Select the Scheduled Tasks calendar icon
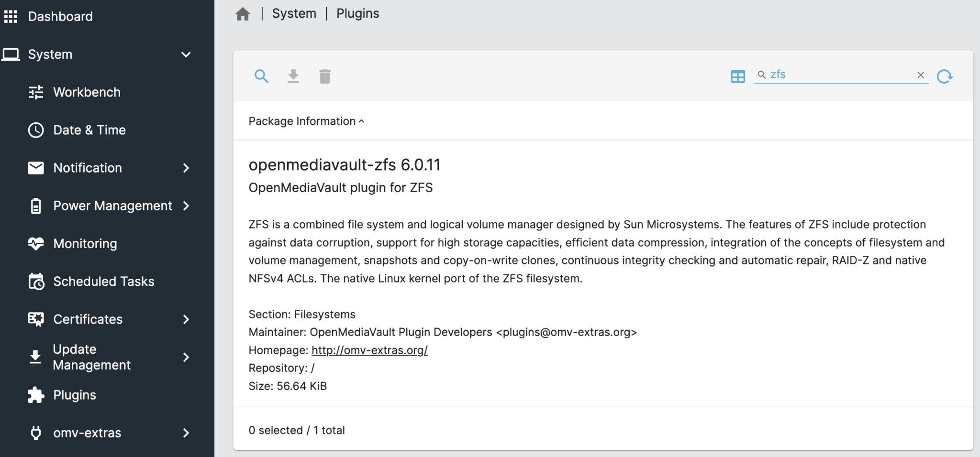This screenshot has width=980, height=457. click(35, 281)
